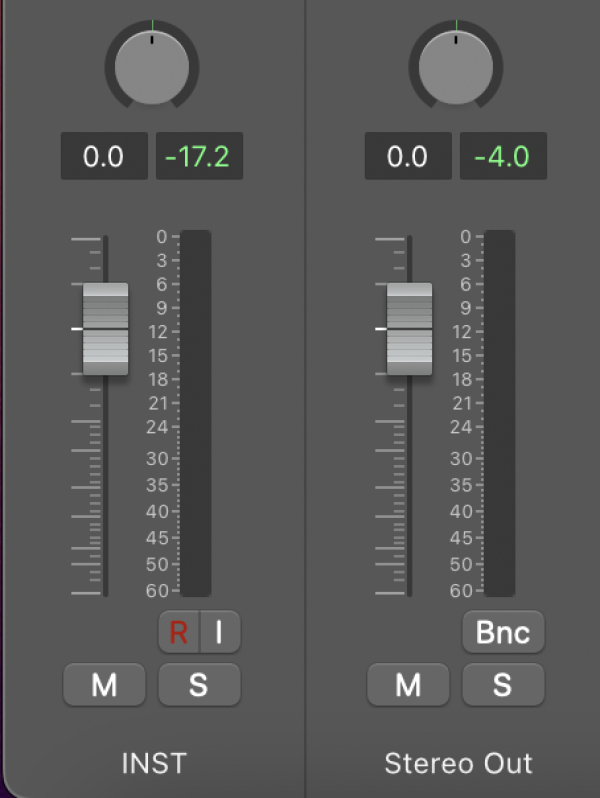Click the Stereo Out volume fader handle
The image size is (600, 798).
[409, 328]
